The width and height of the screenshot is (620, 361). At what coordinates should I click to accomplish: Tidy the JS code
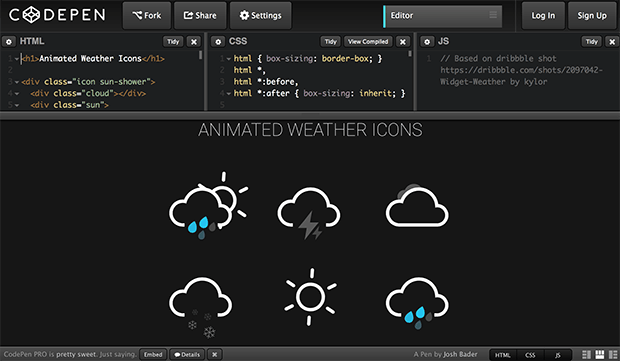(592, 41)
